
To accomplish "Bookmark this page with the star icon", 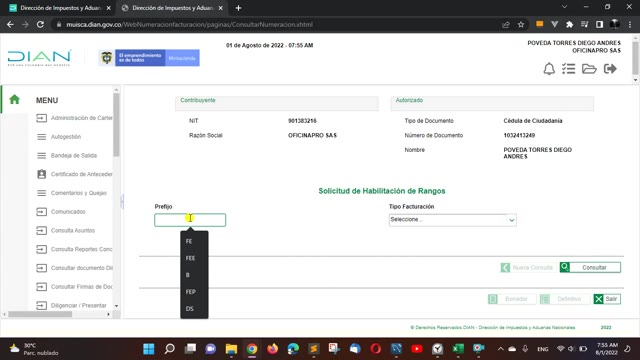I will coord(521,24).
